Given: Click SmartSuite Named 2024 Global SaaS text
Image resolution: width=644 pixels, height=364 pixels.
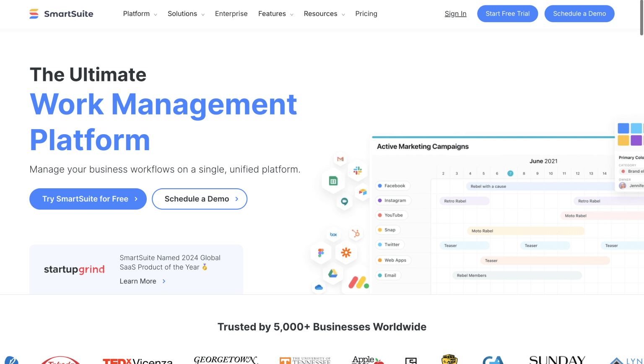Looking at the screenshot, I should 170,263.
